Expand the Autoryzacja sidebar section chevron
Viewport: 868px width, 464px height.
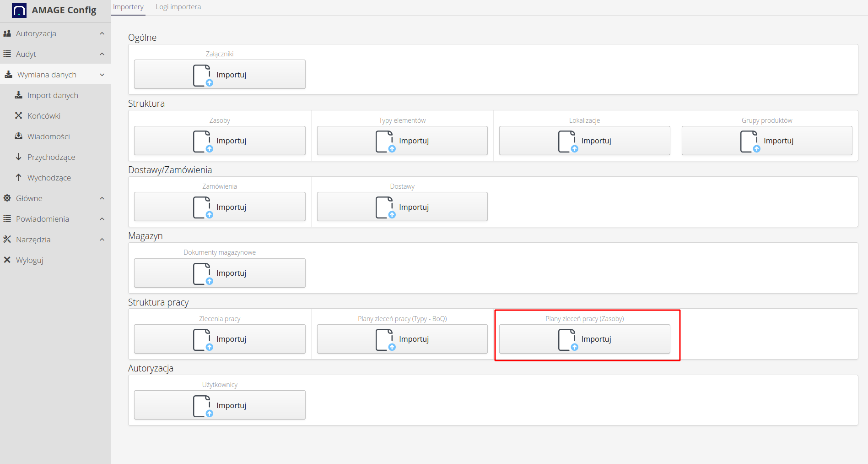point(102,33)
